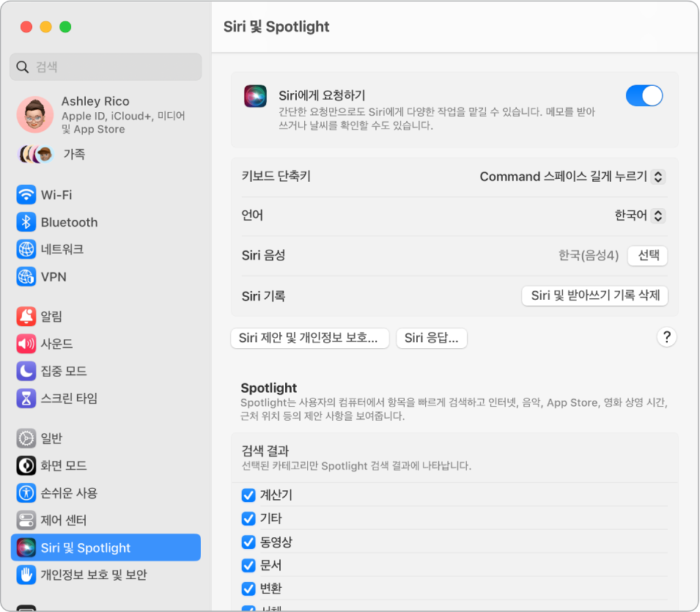Select the 사운드 speaker icon
The height and width of the screenshot is (612, 700).
pos(26,343)
